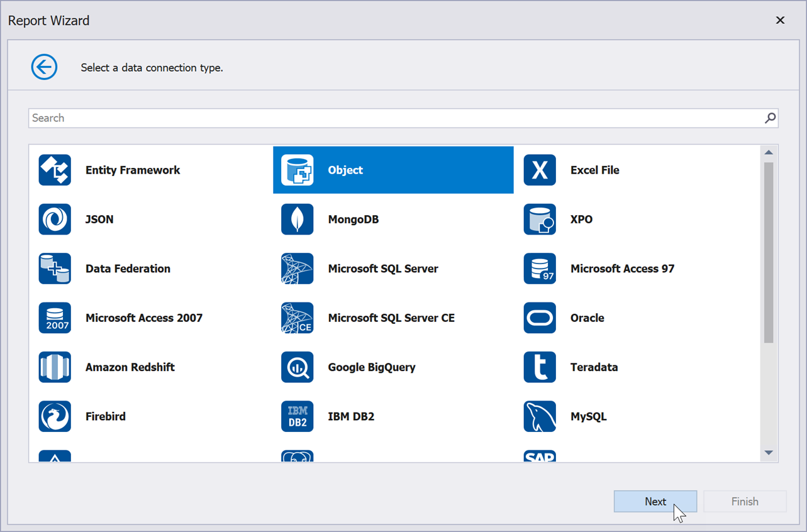The image size is (807, 532).
Task: Choose Microsoft SQL Server CE connection
Action: point(297,318)
